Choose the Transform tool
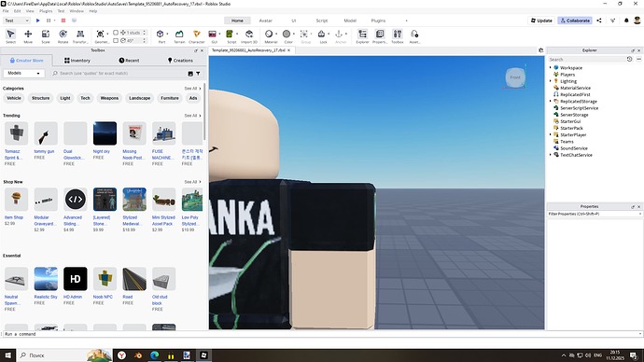This screenshot has width=644, height=362. pyautogui.click(x=80, y=36)
